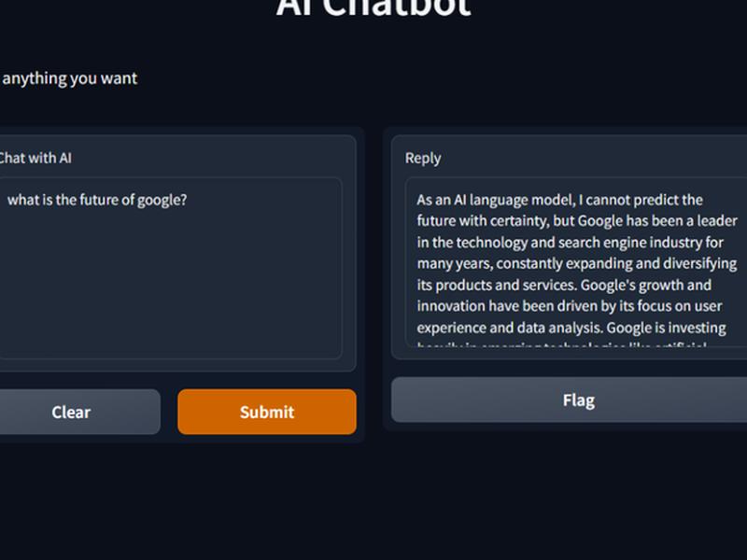This screenshot has width=747, height=560.
Task: Click the 'Reply' label
Action: (423, 158)
